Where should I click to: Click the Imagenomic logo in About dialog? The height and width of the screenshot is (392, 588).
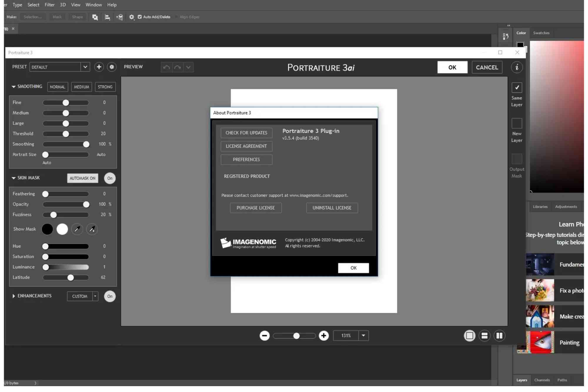pos(248,243)
